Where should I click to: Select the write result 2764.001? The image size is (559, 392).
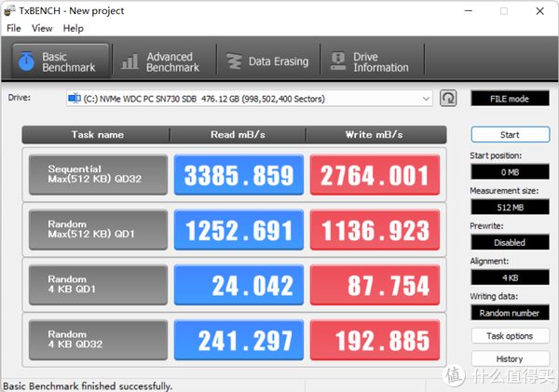tap(375, 175)
